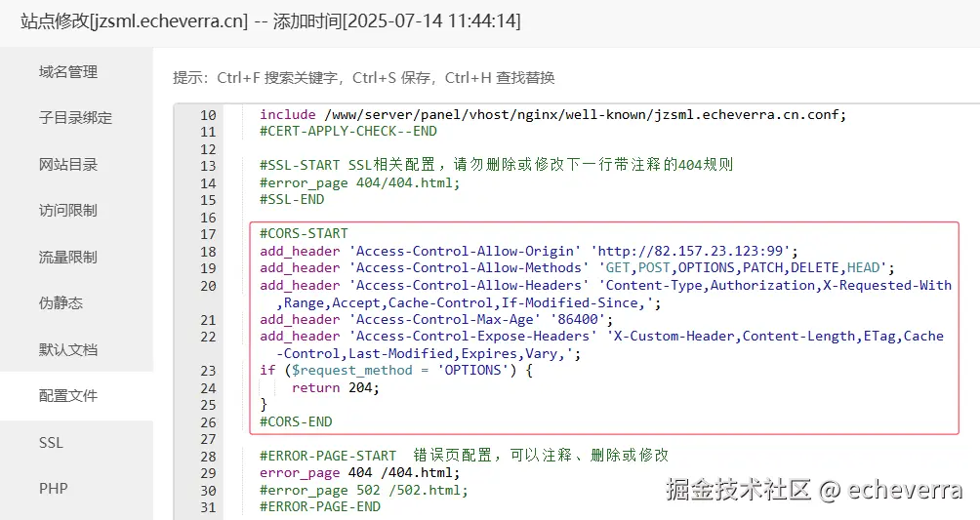
Task: Click the closing brace on line 25
Action: click(x=264, y=404)
